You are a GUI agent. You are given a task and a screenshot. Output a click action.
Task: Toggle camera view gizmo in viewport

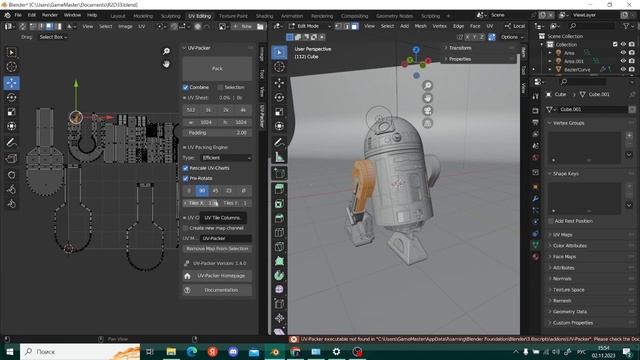click(427, 111)
